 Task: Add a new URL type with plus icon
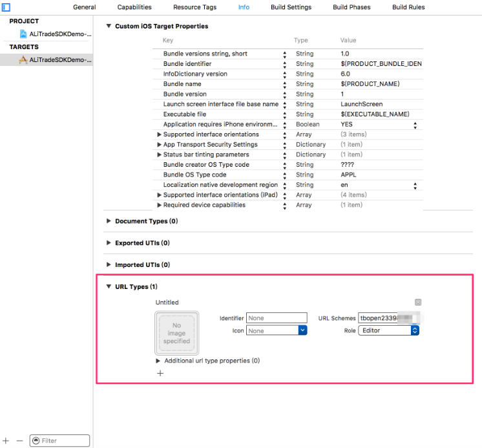click(160, 373)
